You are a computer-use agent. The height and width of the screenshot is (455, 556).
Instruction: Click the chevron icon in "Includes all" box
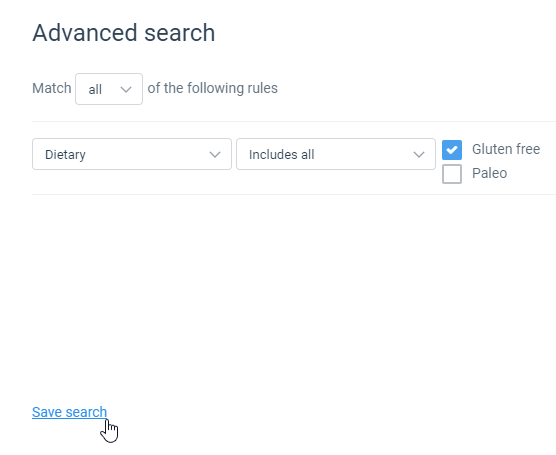click(419, 155)
